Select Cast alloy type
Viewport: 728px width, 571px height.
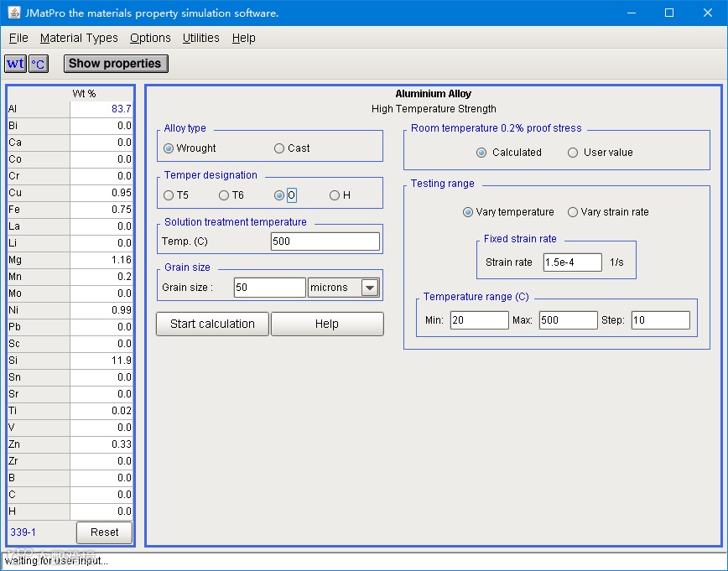(x=292, y=148)
